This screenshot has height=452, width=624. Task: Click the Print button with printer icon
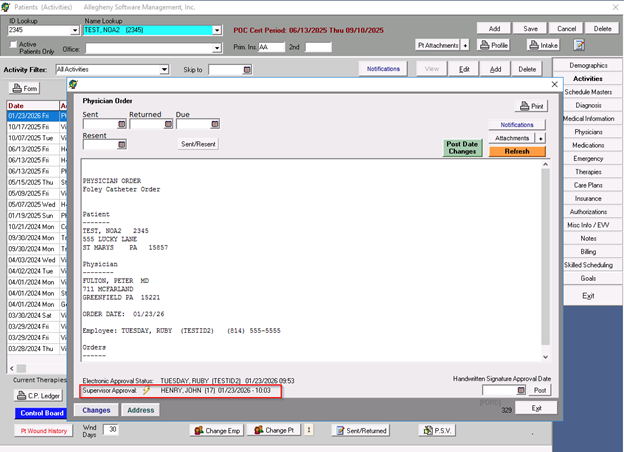531,106
